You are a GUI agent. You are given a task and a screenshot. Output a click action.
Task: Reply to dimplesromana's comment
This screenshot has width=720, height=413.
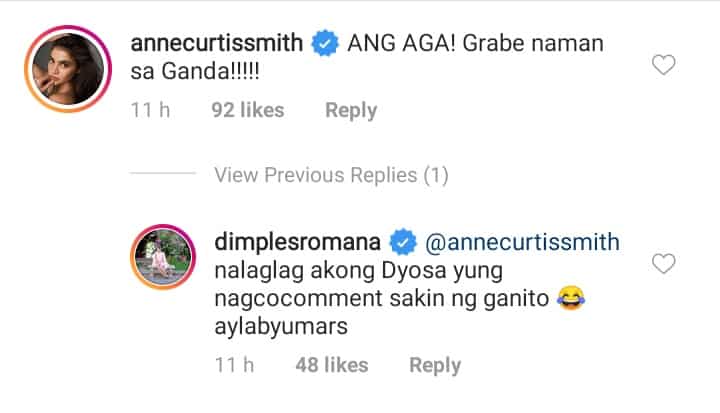(435, 366)
